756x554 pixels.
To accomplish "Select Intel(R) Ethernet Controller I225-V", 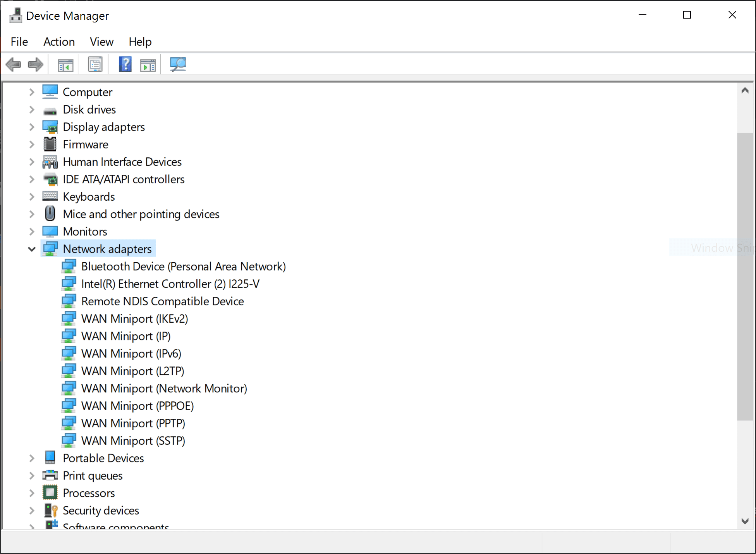I will point(170,284).
